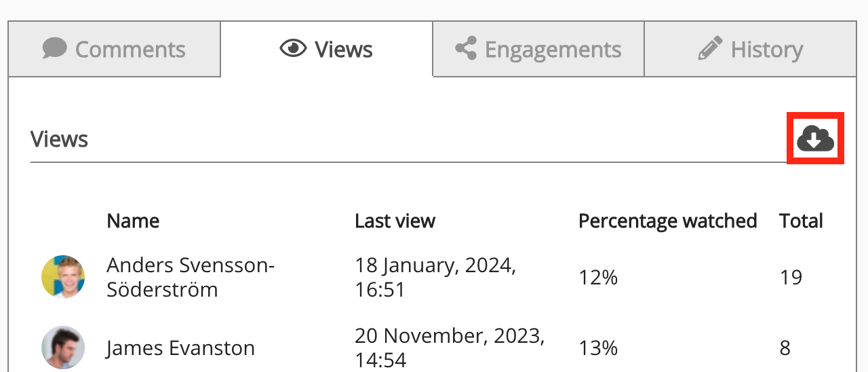This screenshot has width=868, height=372.
Task: Click the pencil icon on History tab
Action: click(710, 49)
